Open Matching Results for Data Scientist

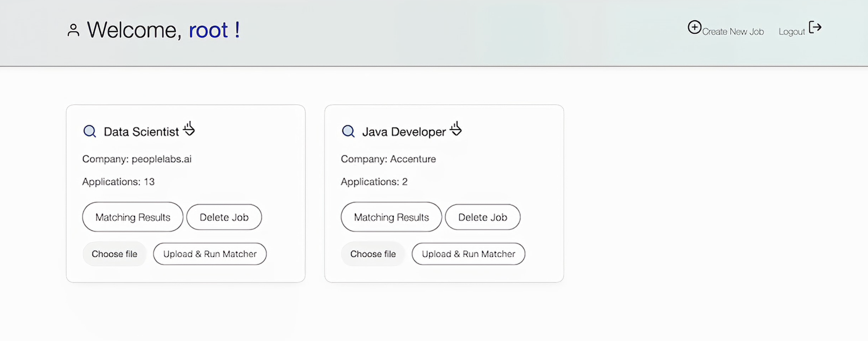[x=133, y=217]
